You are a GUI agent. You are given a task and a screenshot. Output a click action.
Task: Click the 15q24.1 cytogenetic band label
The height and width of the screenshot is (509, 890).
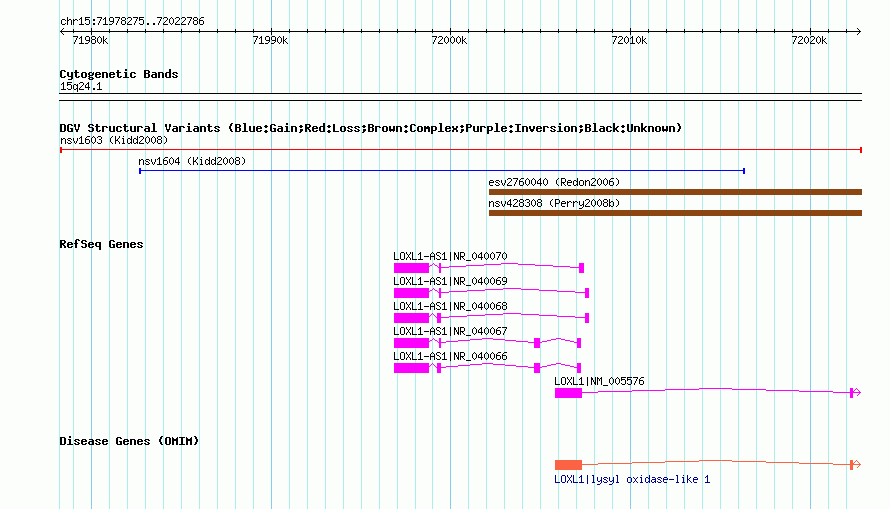coord(81,86)
